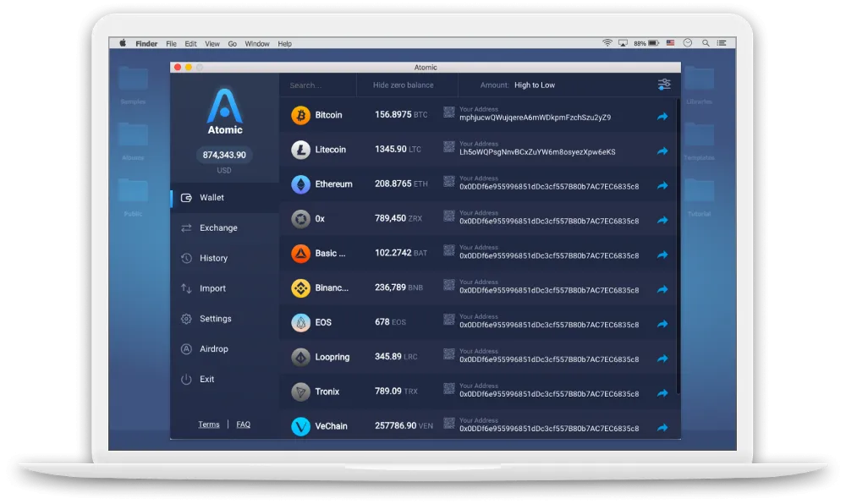Click the Litecoin address text
The height and width of the screenshot is (504, 846).
(x=537, y=152)
